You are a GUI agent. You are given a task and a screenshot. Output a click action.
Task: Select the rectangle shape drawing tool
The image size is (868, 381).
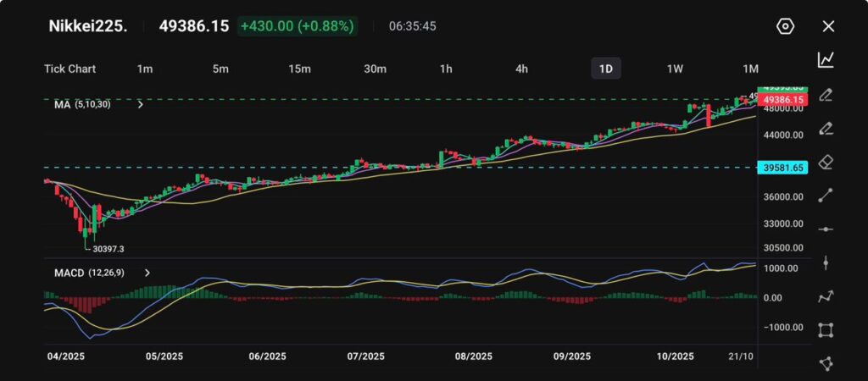pyautogui.click(x=826, y=330)
